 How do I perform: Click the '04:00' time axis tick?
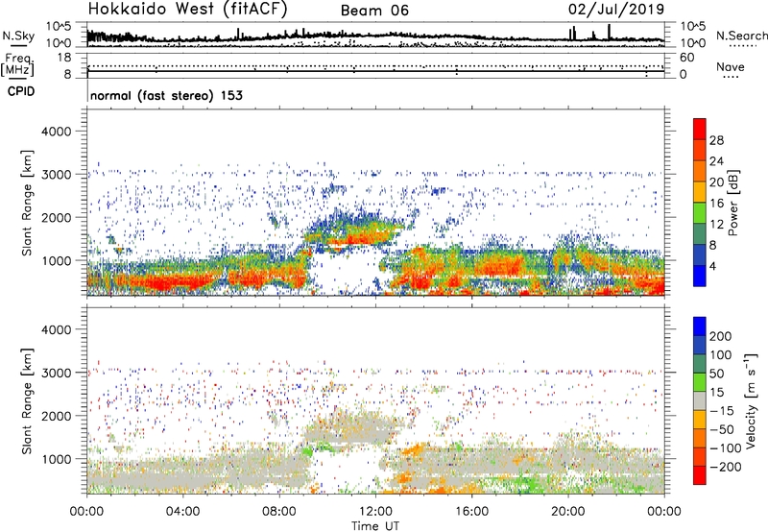click(182, 512)
